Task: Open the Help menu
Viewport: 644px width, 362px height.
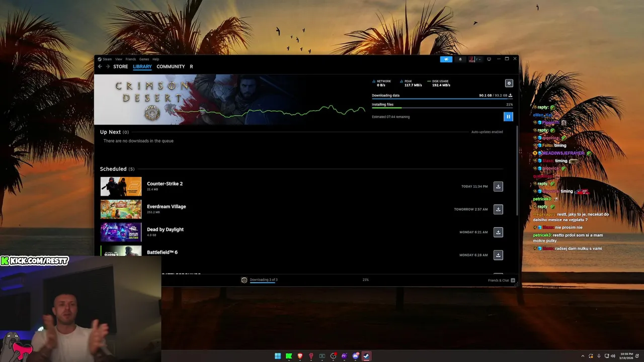Action: 156,59
